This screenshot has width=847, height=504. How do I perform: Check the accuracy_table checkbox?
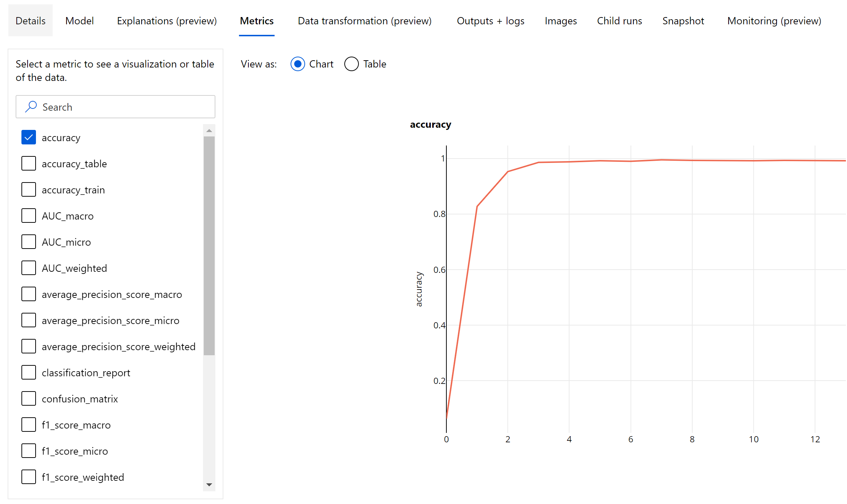(x=28, y=163)
